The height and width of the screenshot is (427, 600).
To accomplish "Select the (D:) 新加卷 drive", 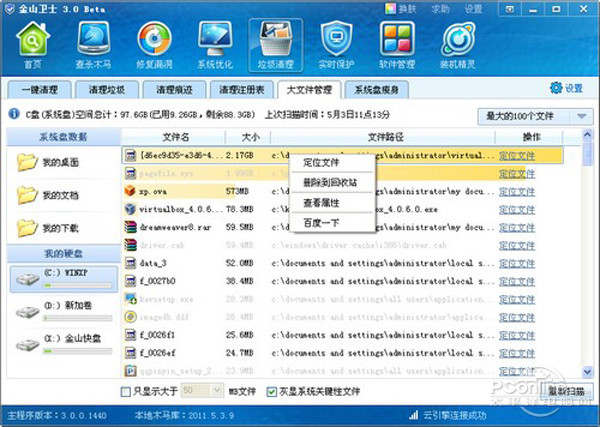I will coord(64,312).
